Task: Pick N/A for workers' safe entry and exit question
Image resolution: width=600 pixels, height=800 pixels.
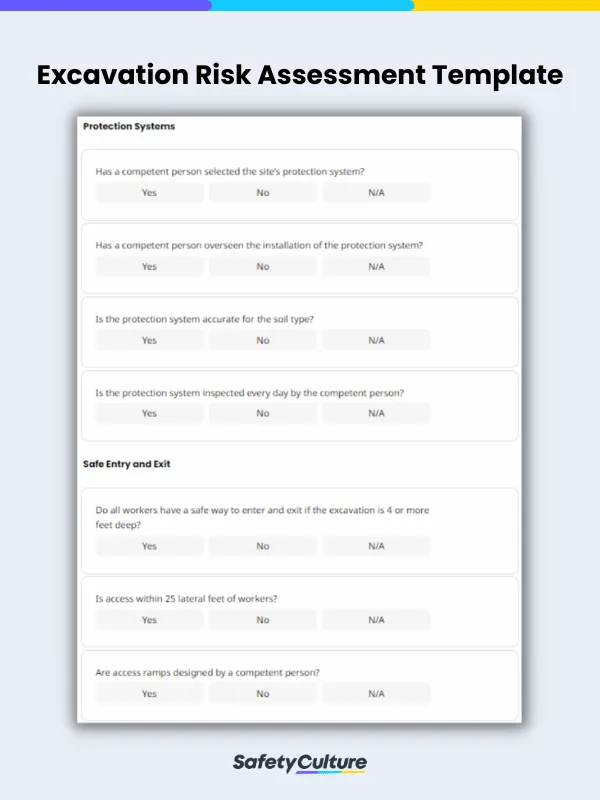Action: tap(376, 547)
